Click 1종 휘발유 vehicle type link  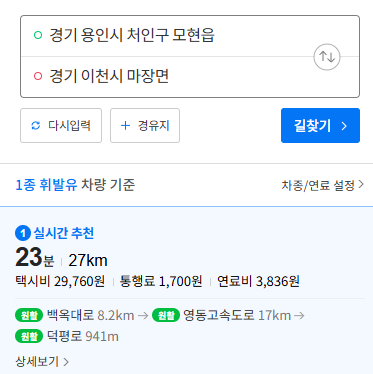pyautogui.click(x=46, y=185)
